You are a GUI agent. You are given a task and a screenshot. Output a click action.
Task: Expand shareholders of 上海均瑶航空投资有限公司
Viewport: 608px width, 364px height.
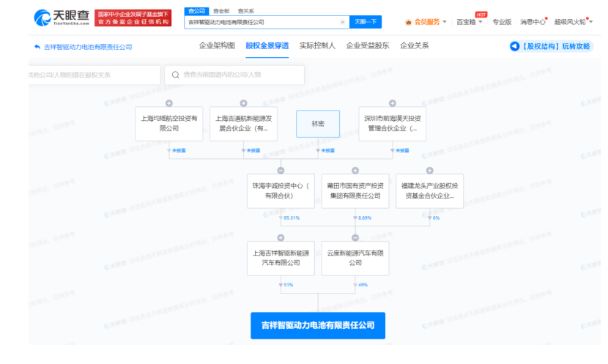coord(169,103)
